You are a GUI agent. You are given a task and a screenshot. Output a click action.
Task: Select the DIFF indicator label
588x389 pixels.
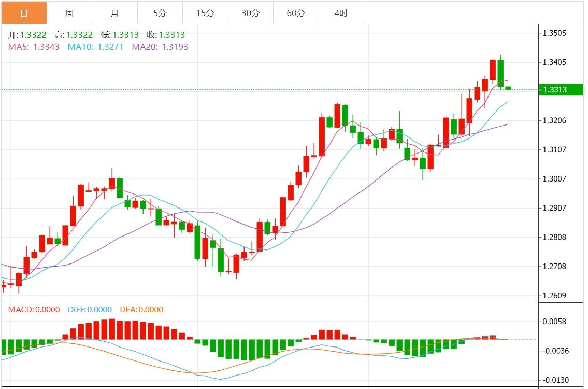(89, 310)
